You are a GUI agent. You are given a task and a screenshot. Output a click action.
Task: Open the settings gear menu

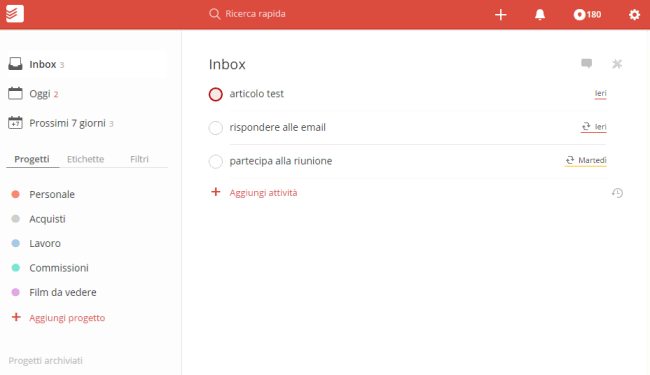[x=634, y=15]
